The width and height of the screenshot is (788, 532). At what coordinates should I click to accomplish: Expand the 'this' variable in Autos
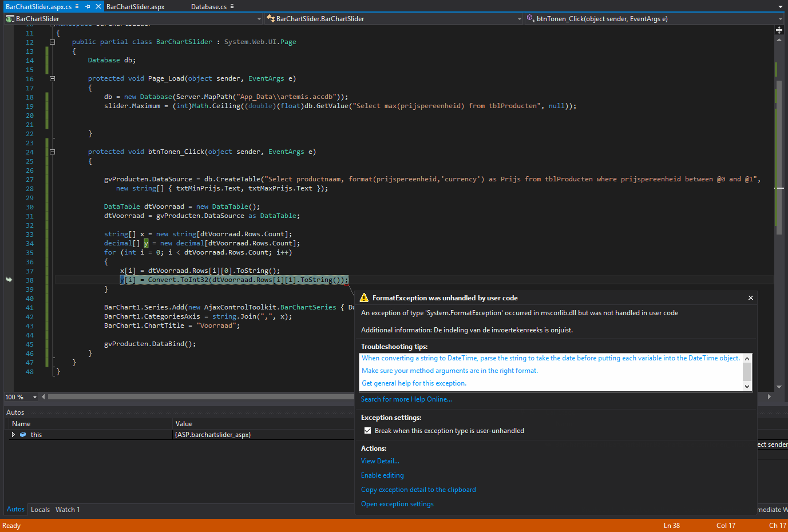(13, 435)
